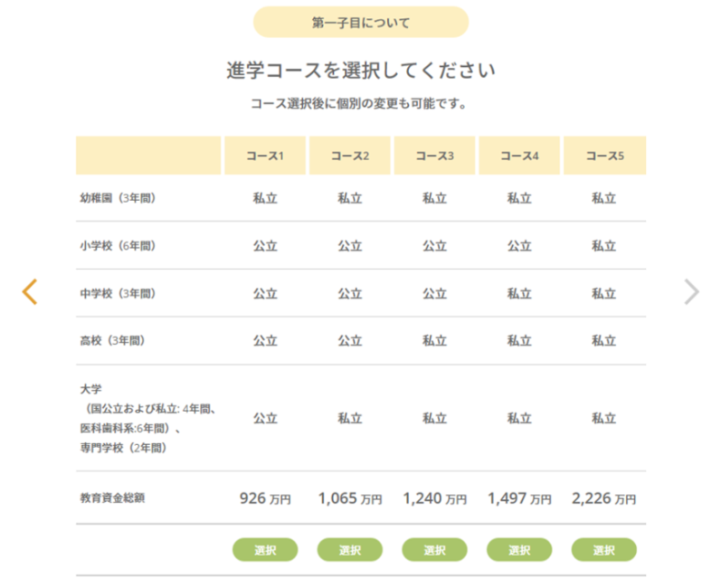721x588 pixels.
Task: Select コース1 with the green 選択 button
Action: 265,549
